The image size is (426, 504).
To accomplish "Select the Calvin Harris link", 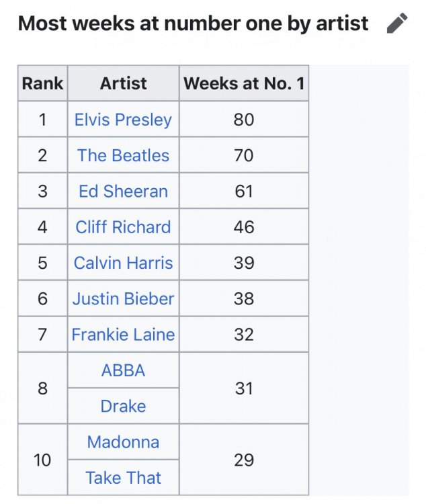I will pyautogui.click(x=123, y=263).
